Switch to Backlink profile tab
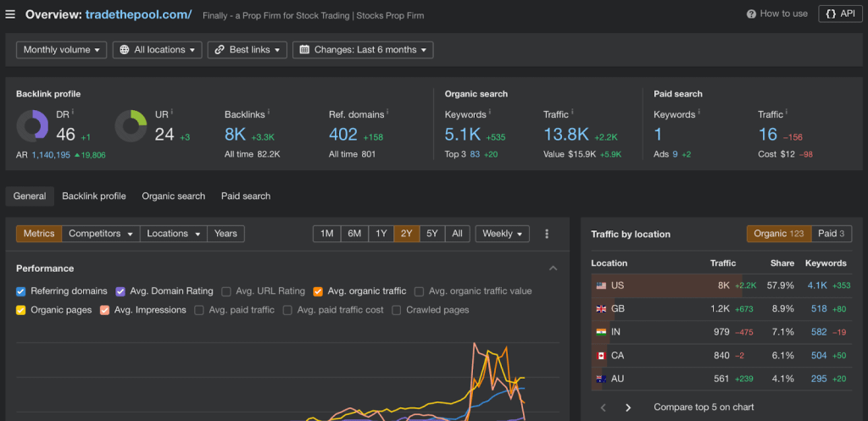The image size is (868, 421). pyautogui.click(x=94, y=197)
